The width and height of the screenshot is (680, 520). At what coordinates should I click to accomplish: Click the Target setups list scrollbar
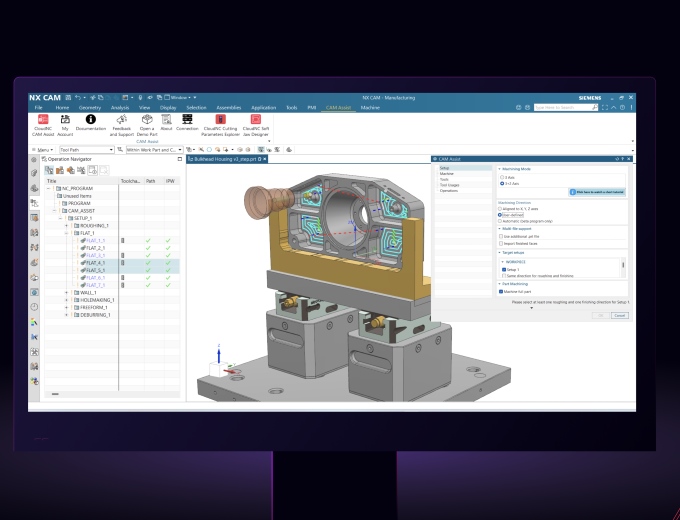[x=623, y=266]
